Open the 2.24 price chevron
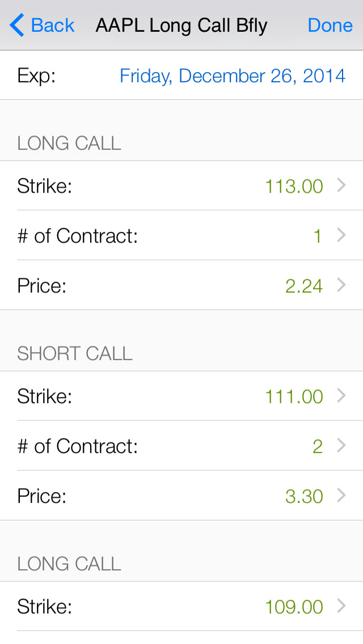Screen dimensions: 363x644 (341, 285)
